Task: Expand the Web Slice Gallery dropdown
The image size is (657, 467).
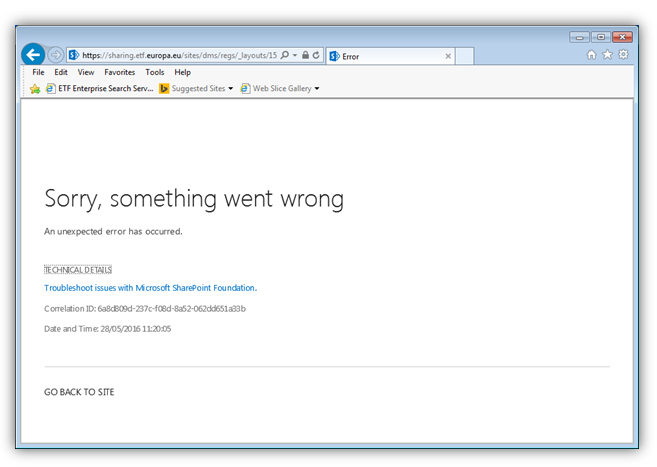Action: (x=317, y=89)
